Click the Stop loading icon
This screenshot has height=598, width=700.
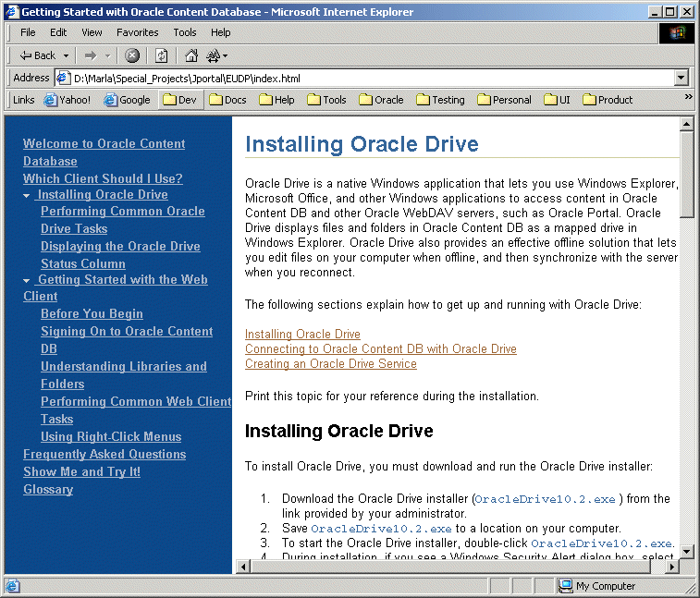pyautogui.click(x=131, y=55)
